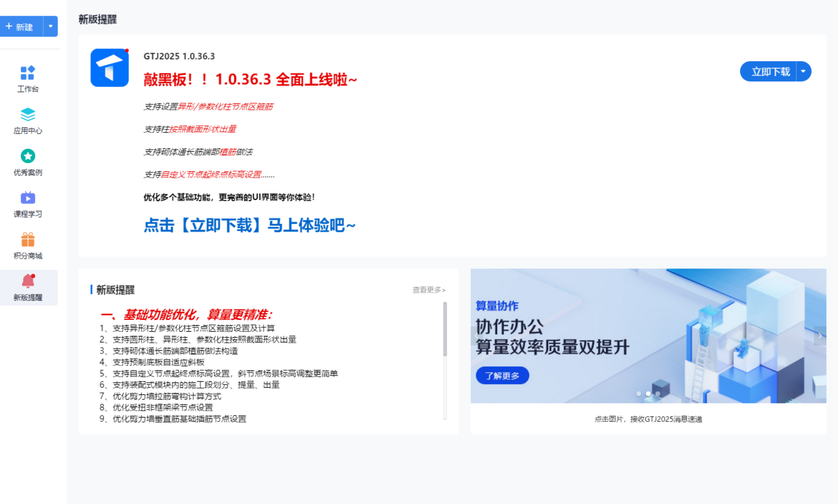Screen dimensions: 838x504
Task: Click item 8 优化受扭非框架梁节点设置
Action: pyautogui.click(x=156, y=407)
